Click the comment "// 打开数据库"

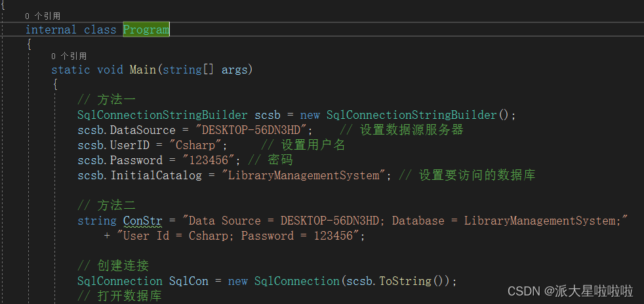tap(119, 295)
